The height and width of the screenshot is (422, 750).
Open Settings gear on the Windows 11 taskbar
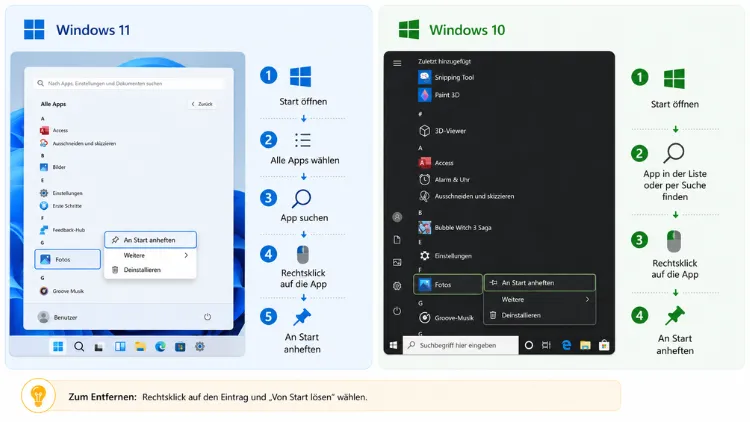(x=200, y=346)
